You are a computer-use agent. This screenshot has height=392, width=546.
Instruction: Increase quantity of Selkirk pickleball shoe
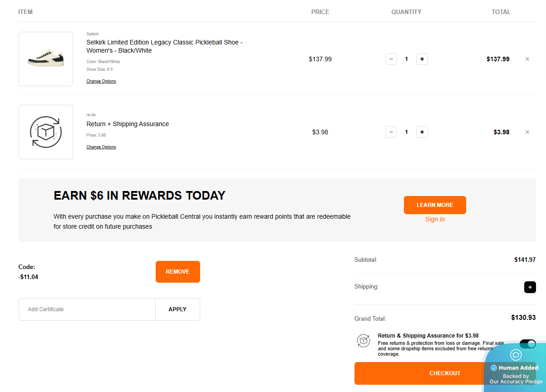click(x=422, y=59)
